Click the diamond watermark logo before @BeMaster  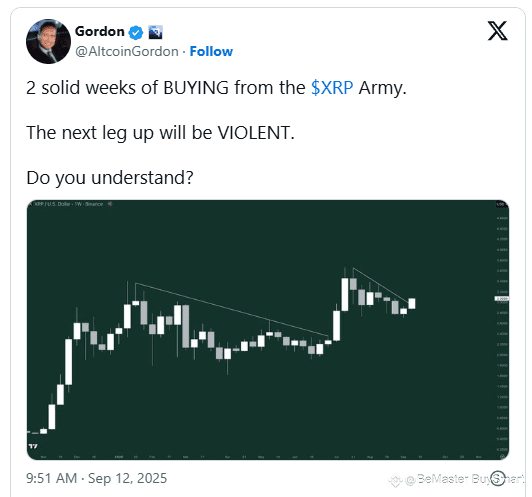click(x=396, y=480)
